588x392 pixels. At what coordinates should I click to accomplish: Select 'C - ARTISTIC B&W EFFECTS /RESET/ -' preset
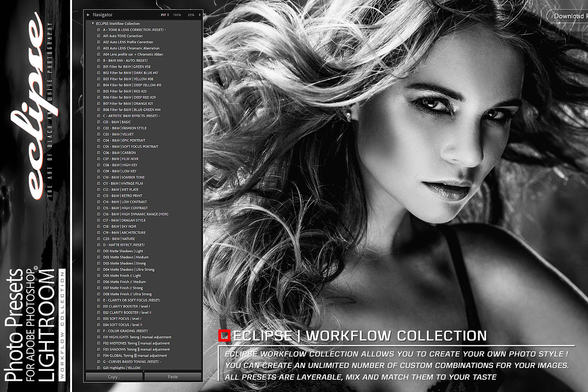131,116
